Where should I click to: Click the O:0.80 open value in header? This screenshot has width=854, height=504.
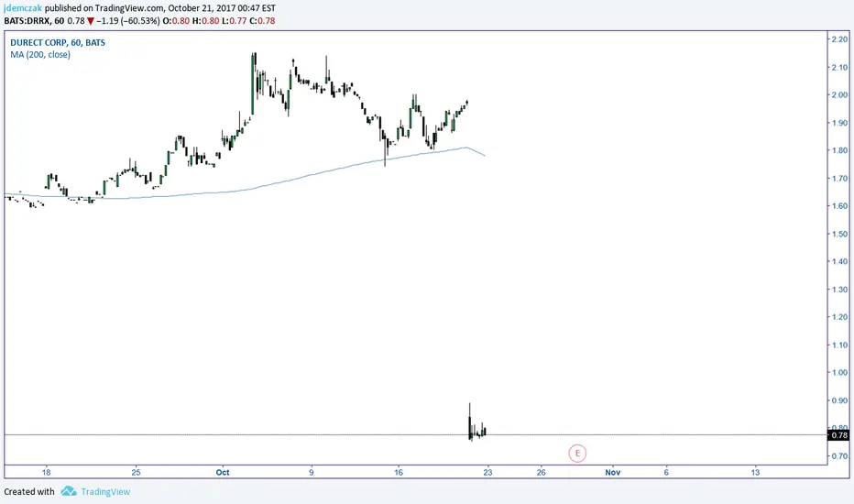[x=176, y=21]
